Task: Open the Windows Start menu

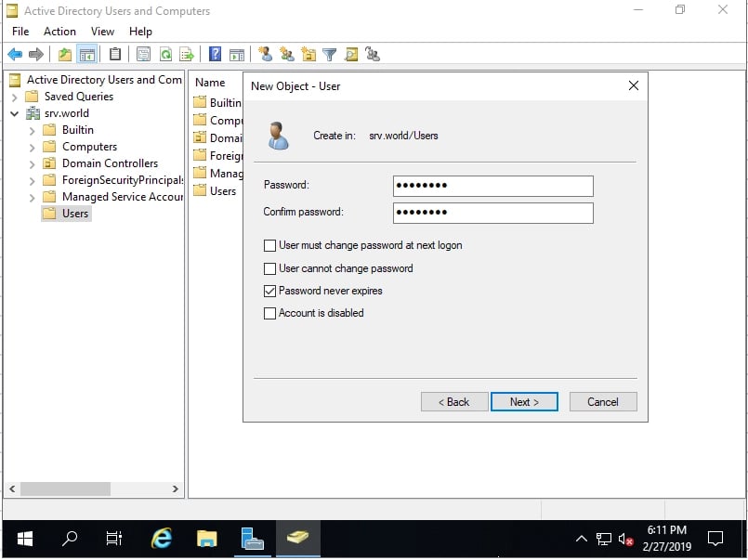Action: [25, 539]
